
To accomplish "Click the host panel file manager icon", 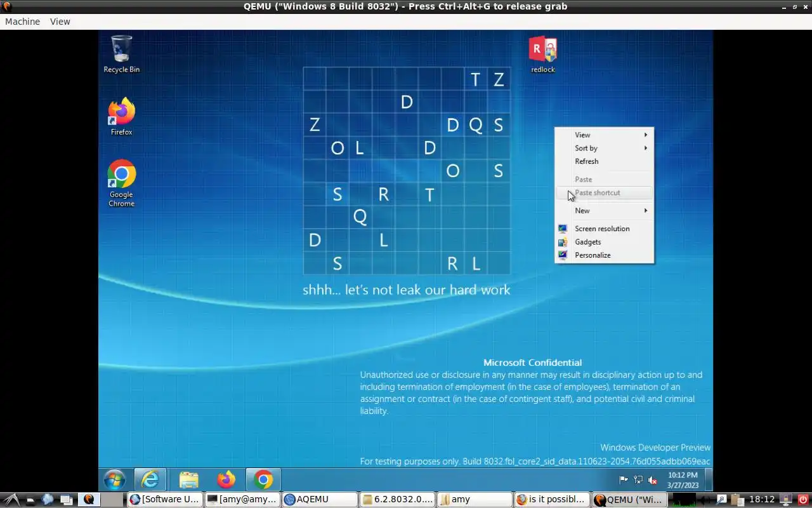I will coord(30,500).
